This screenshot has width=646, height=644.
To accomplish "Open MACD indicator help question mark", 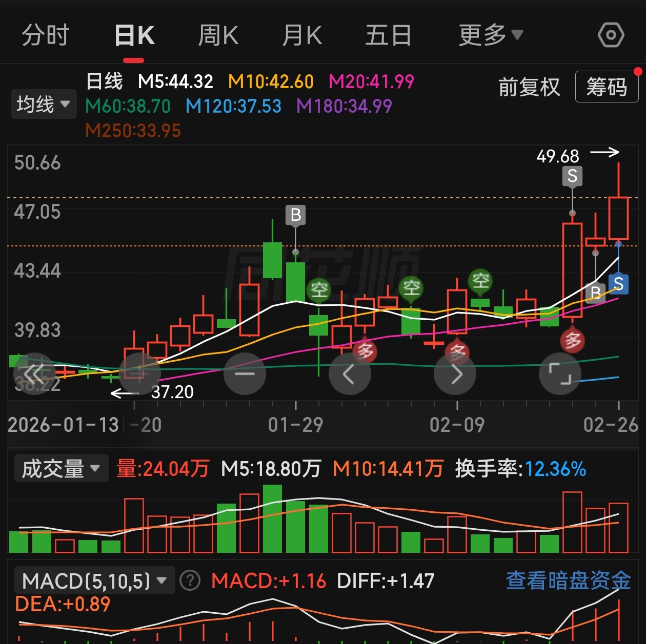I will pyautogui.click(x=190, y=581).
